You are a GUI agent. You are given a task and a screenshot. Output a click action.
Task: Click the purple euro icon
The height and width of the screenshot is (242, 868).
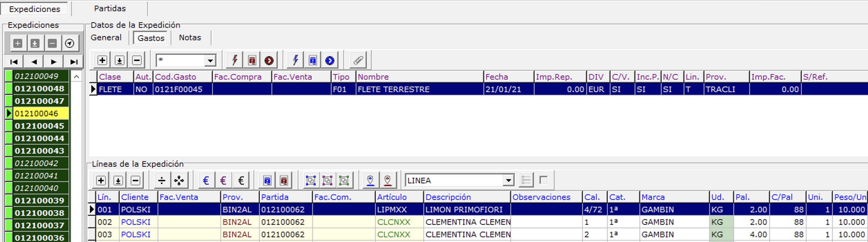(x=223, y=180)
